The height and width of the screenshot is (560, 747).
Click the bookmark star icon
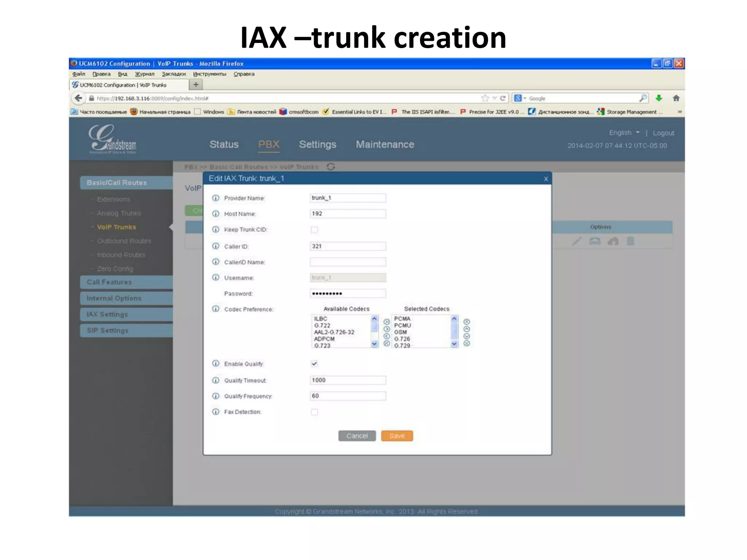click(485, 98)
